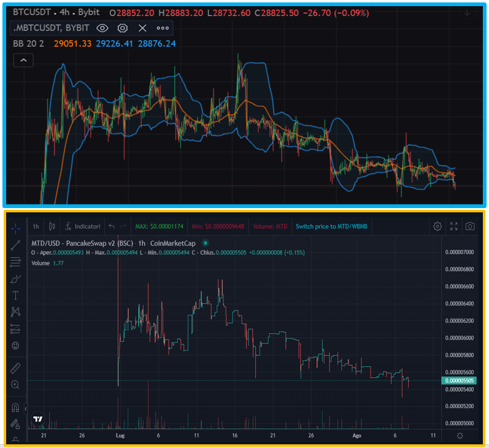Click the Bybit exchange name in BTCUSDT title

click(89, 12)
